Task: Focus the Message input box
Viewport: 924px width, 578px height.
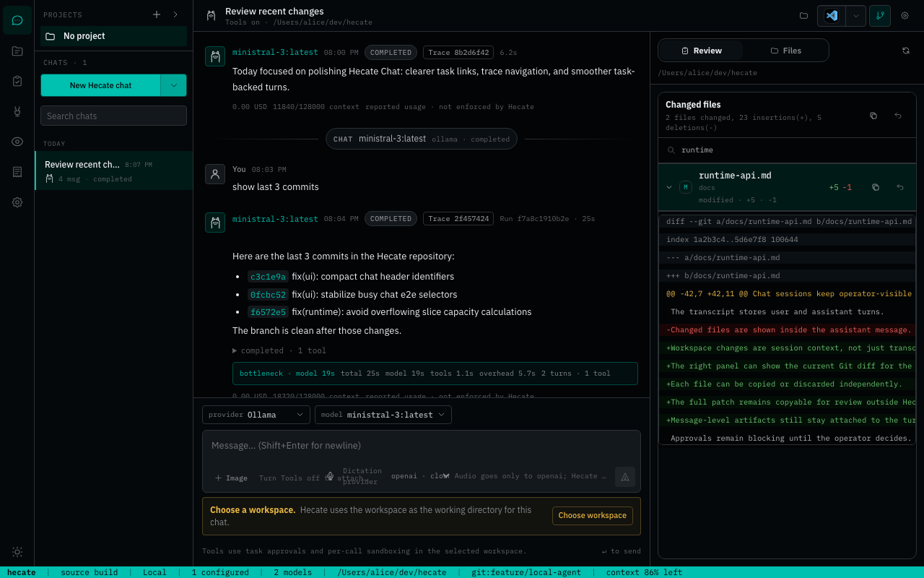Action: (422, 447)
